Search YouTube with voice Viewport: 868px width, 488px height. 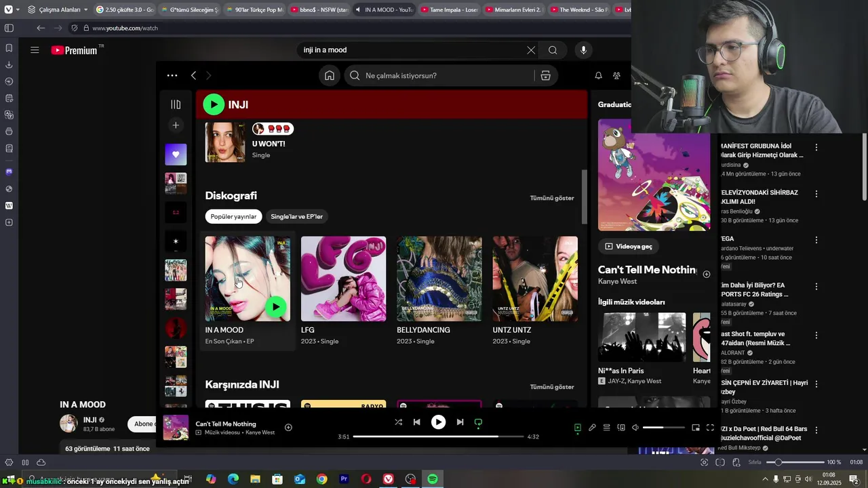coord(583,50)
